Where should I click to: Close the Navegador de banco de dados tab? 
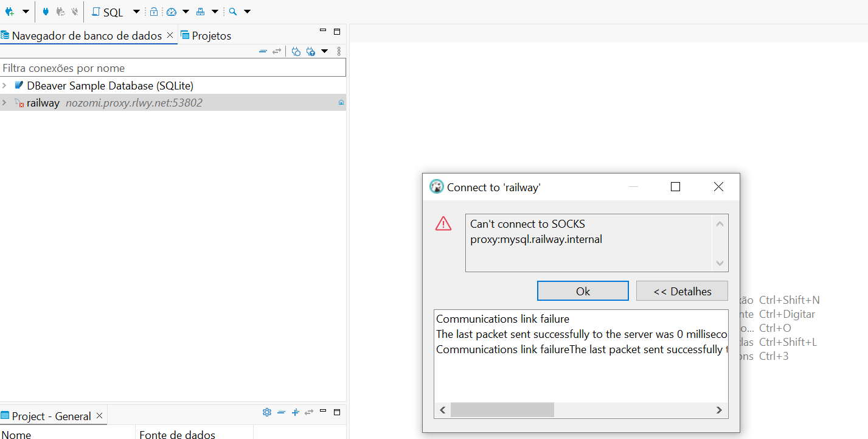pos(170,35)
